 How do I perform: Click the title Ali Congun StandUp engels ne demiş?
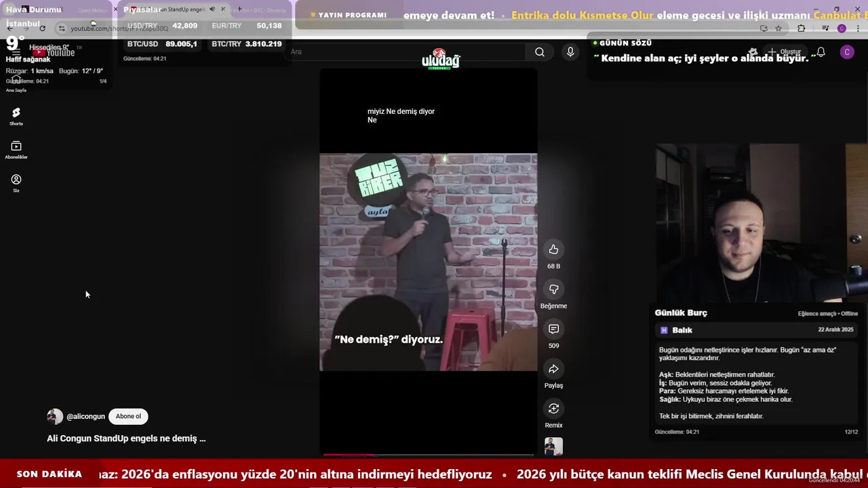[x=126, y=439]
